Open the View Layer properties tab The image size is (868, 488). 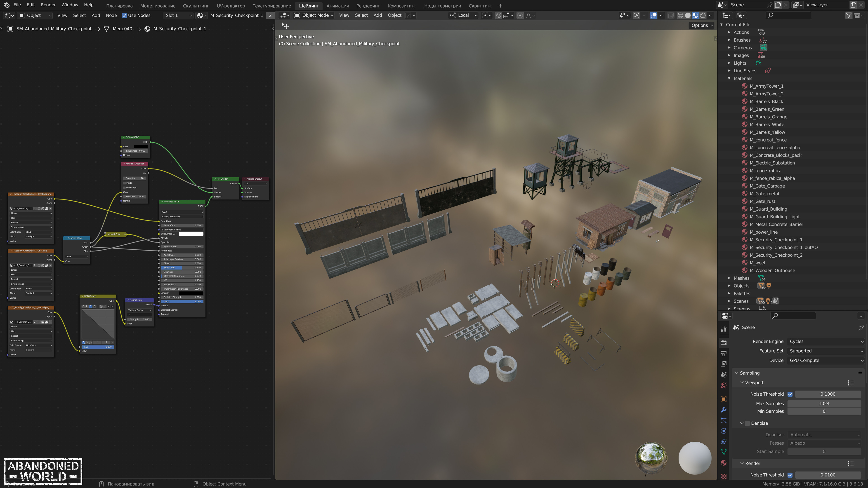click(x=723, y=364)
